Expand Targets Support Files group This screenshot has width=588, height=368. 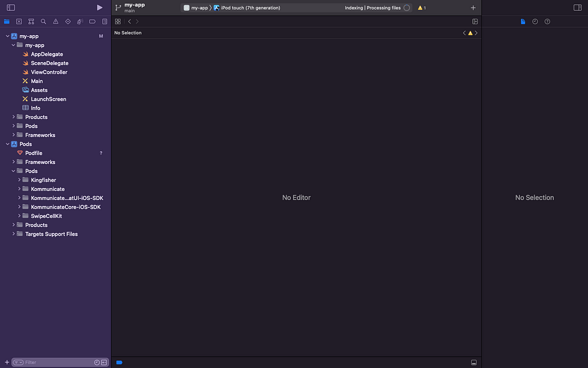[14, 234]
